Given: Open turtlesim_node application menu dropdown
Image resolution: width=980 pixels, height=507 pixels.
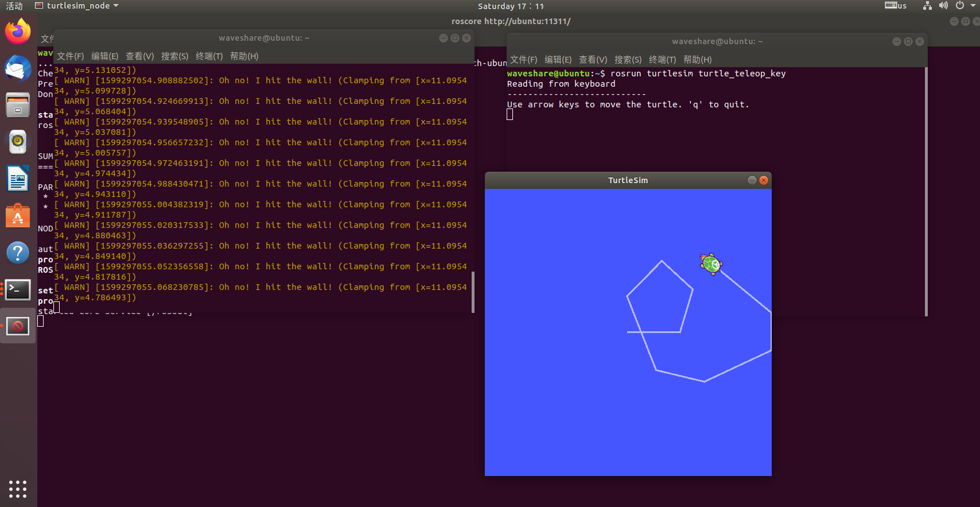Looking at the screenshot, I should 77,6.
